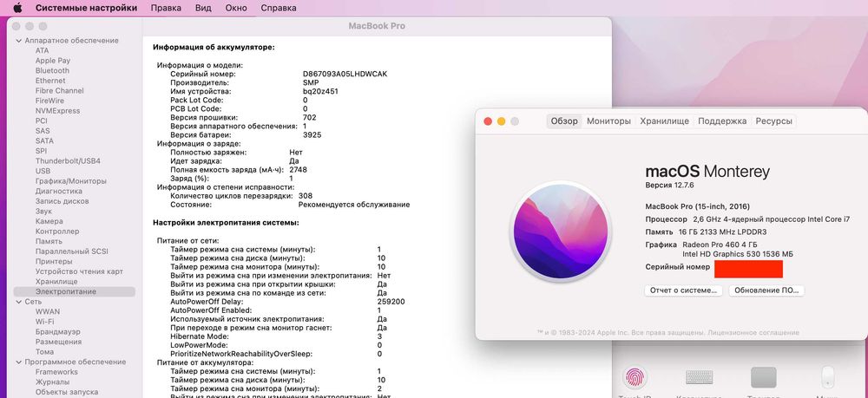The width and height of the screenshot is (868, 398).
Task: Select FireWire in the sidebar
Action: pyautogui.click(x=49, y=101)
